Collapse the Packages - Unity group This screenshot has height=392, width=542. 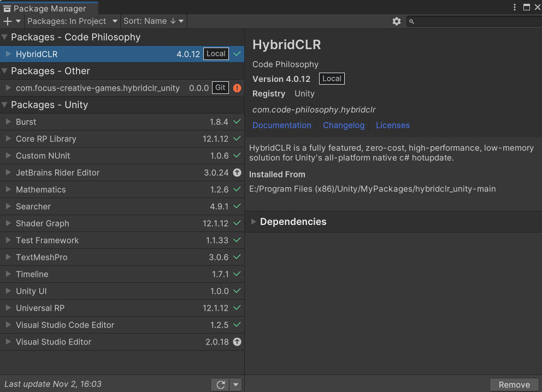(5, 105)
